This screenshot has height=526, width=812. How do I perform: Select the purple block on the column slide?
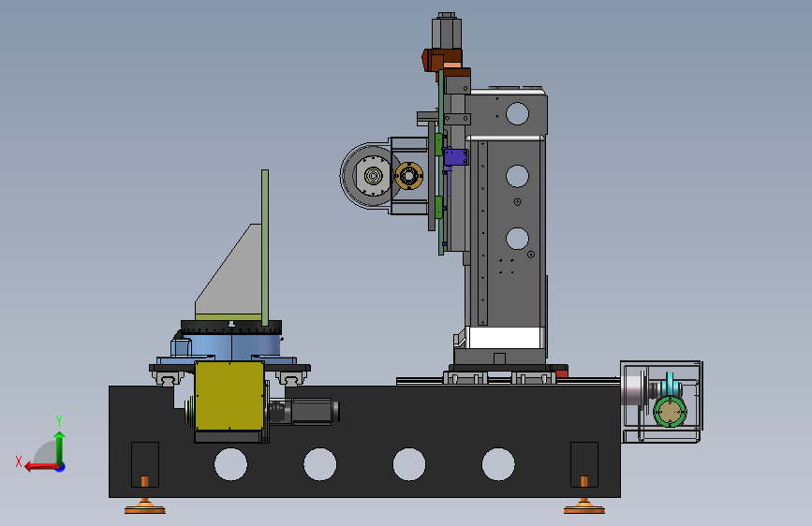(x=456, y=157)
